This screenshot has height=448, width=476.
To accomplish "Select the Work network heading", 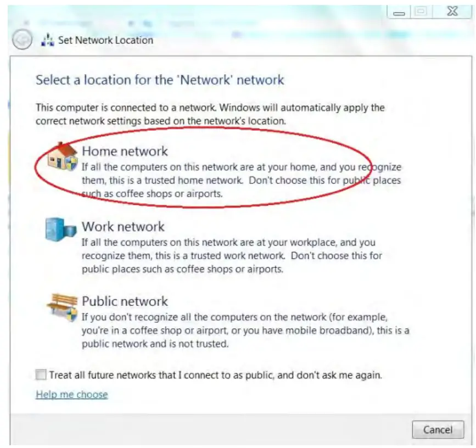I will pos(123,226).
